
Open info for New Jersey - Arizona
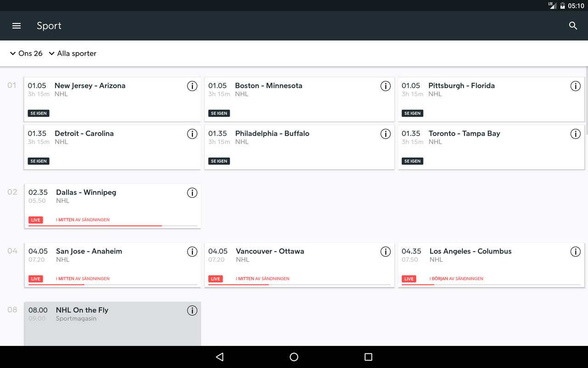(192, 86)
